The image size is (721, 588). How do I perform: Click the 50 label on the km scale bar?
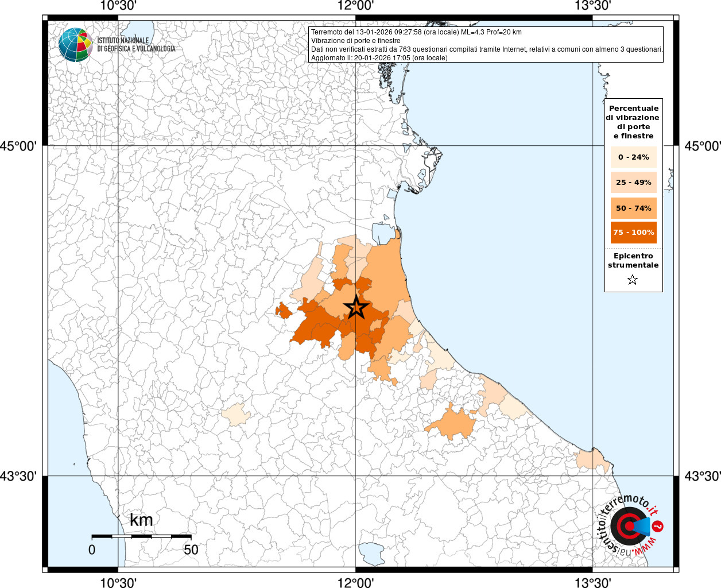pos(191,550)
